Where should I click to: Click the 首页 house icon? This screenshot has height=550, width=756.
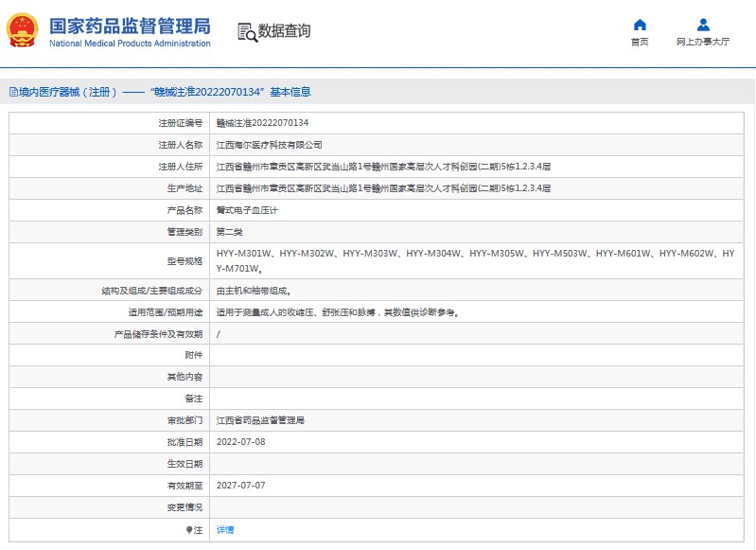640,25
